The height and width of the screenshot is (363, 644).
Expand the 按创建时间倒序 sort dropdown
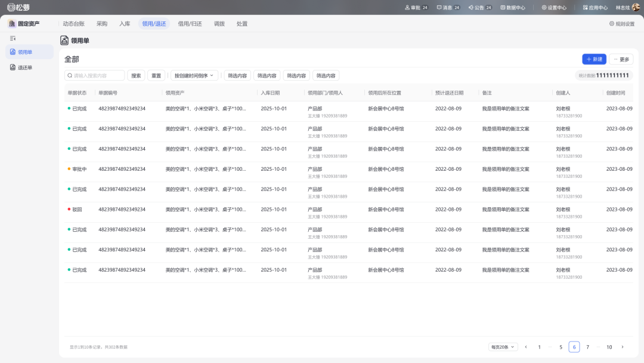pyautogui.click(x=194, y=76)
